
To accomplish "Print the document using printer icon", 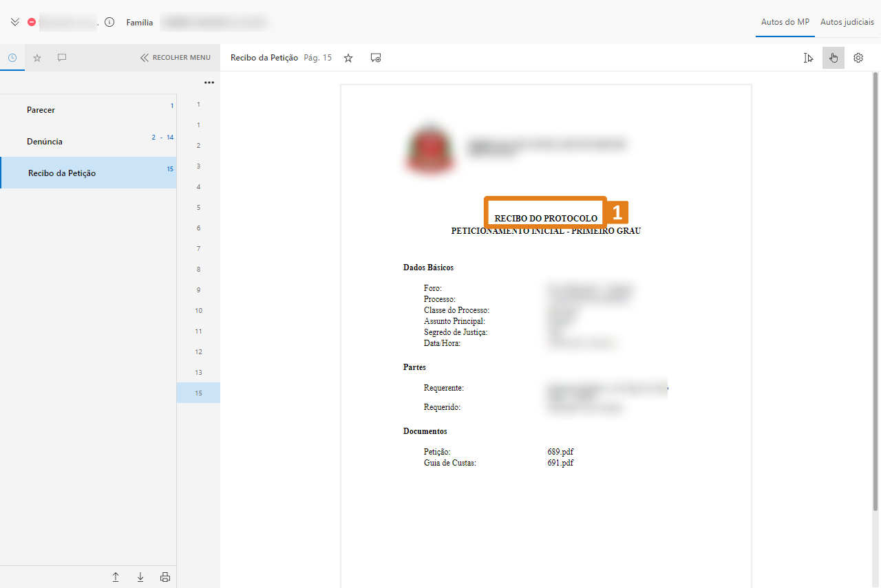I will [165, 577].
